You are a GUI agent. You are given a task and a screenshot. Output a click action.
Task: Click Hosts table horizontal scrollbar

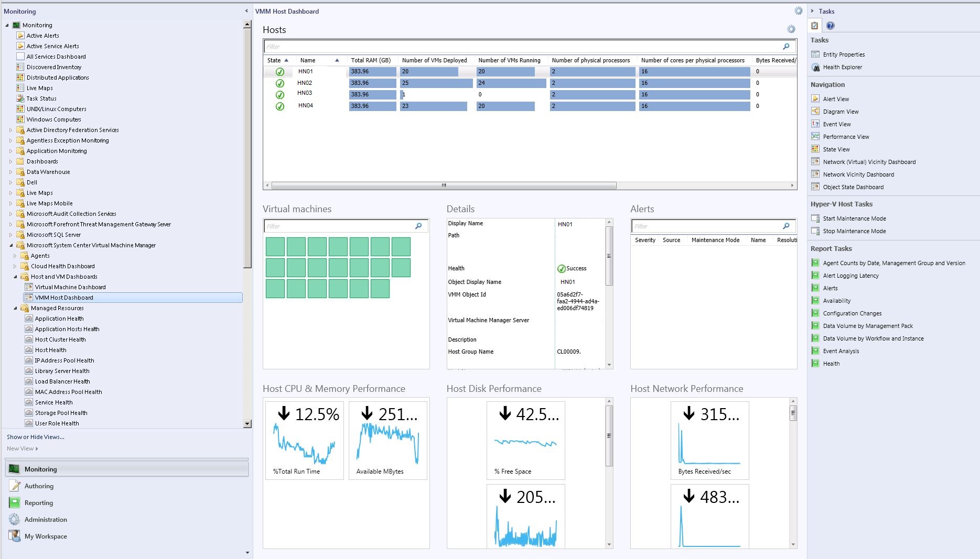click(444, 185)
